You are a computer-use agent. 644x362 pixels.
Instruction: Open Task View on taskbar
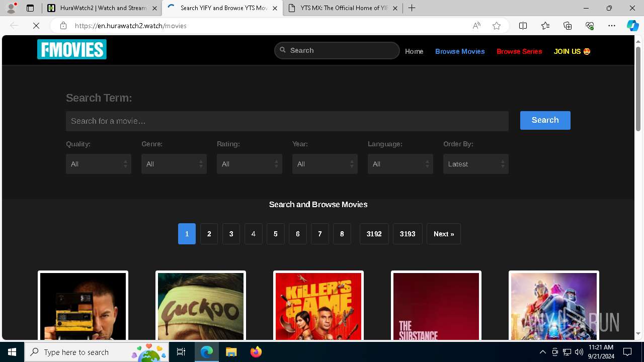[181, 352]
